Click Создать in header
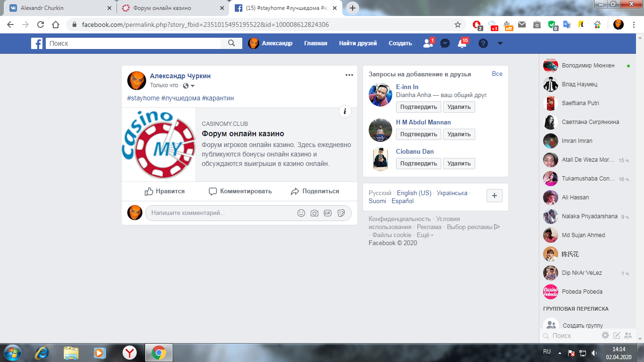The width and height of the screenshot is (644, 362). point(400,43)
